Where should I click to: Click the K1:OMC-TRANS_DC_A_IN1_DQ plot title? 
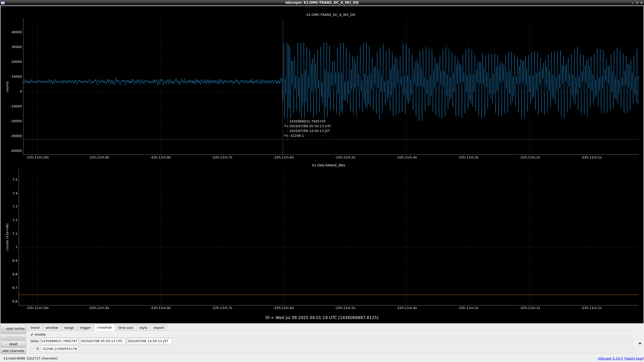pos(331,15)
